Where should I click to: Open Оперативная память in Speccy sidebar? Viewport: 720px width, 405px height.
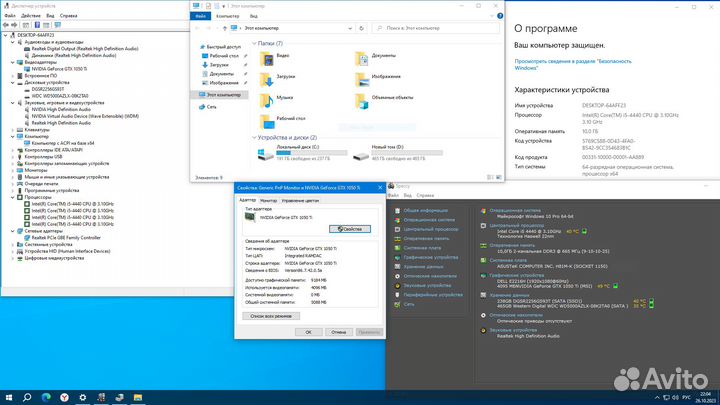click(426, 238)
